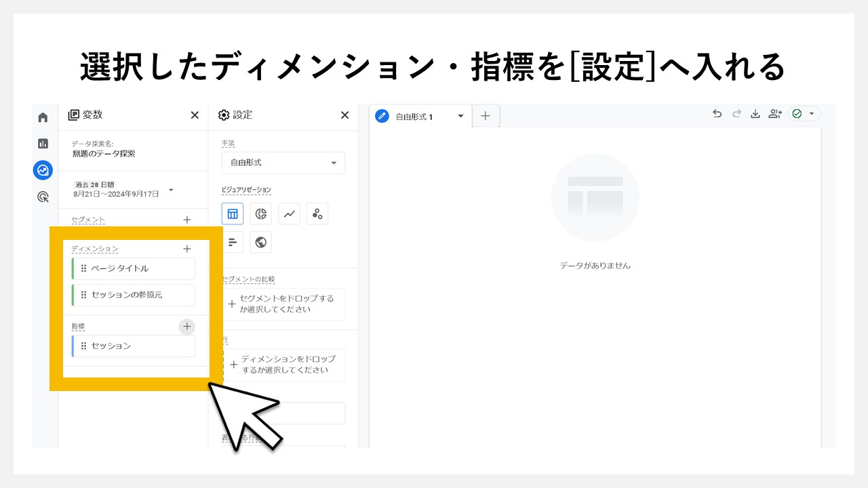Choose the bar chart visualization
The image size is (868, 488).
(233, 242)
